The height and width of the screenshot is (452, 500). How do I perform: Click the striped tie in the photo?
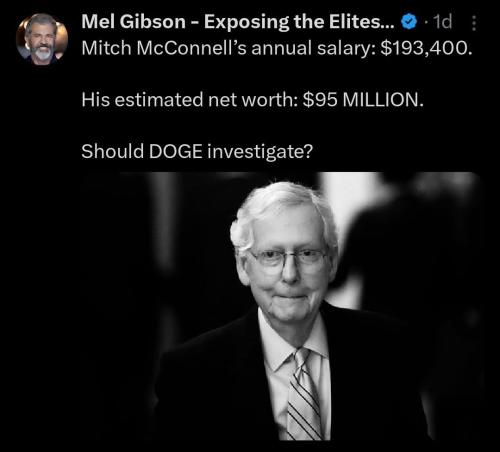[304, 394]
